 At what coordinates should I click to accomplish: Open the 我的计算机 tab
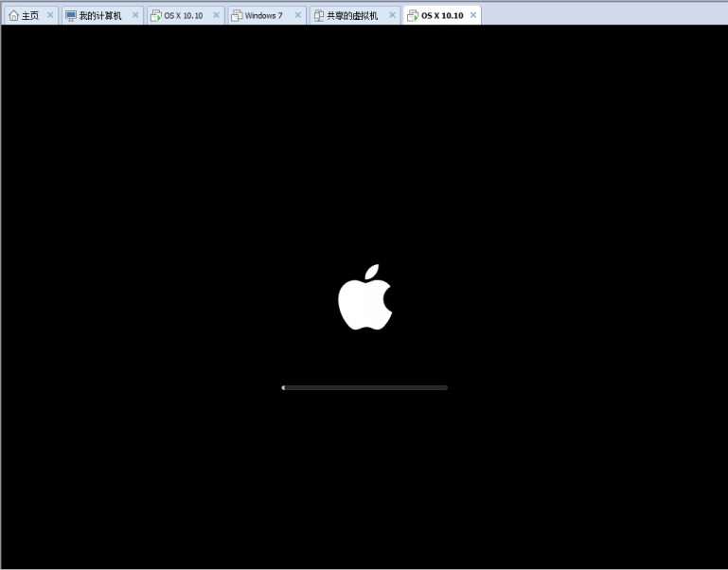click(x=100, y=16)
